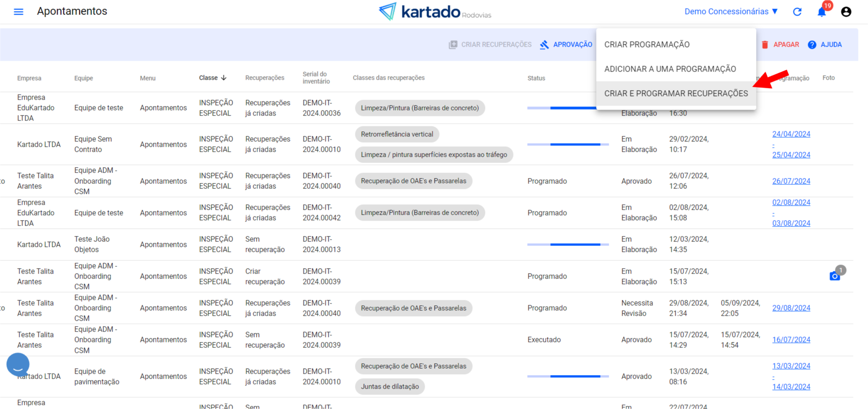Open the 26/07/2024 programming link

click(x=791, y=181)
